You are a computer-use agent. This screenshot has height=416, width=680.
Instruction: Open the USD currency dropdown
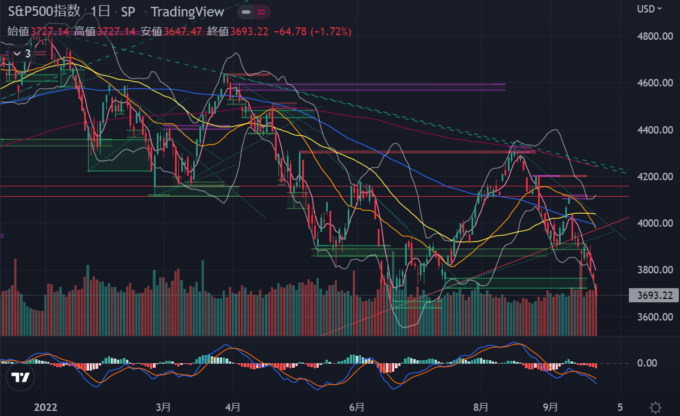point(650,11)
